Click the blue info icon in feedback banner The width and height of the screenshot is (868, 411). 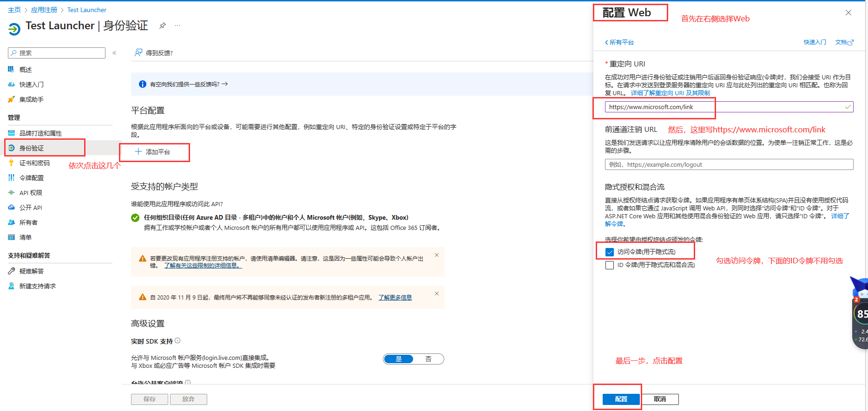[x=143, y=84]
